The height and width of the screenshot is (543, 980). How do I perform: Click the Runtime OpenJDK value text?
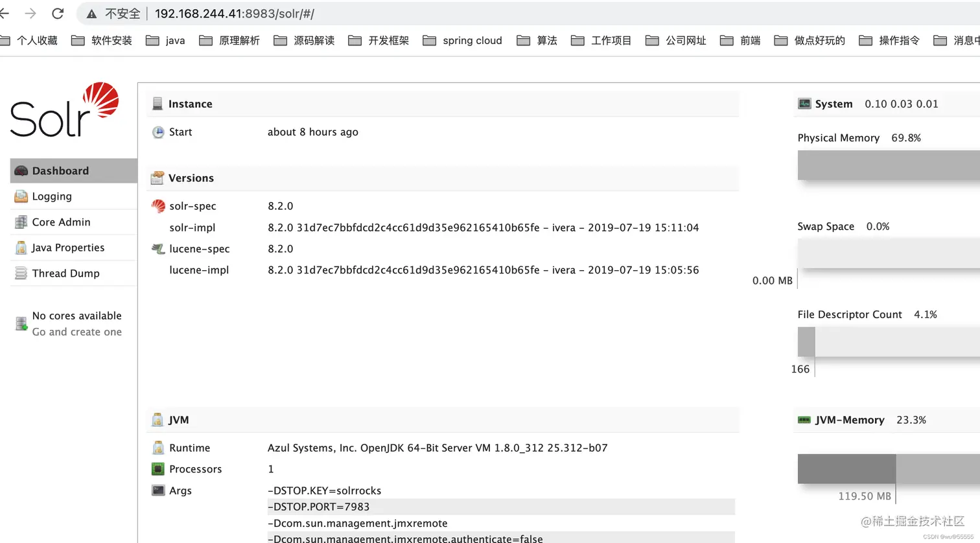[437, 448]
